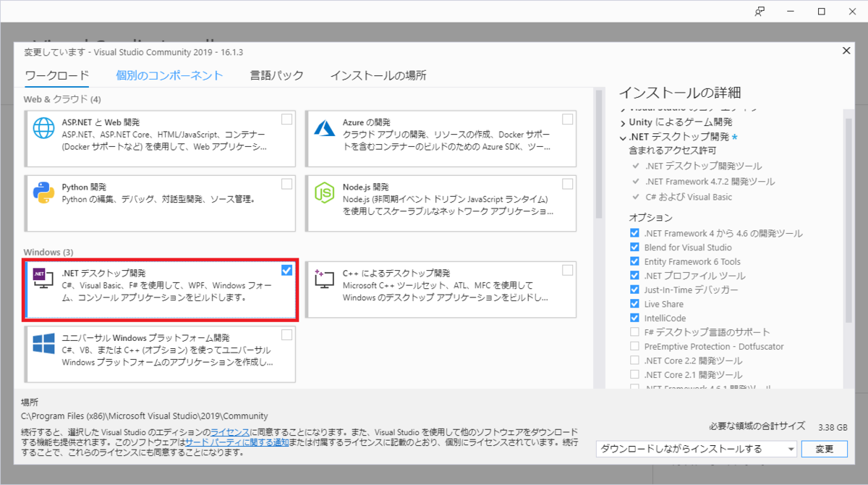The height and width of the screenshot is (485, 868).
Task: Open the サード パーティに関する通知 link
Action: point(237,442)
